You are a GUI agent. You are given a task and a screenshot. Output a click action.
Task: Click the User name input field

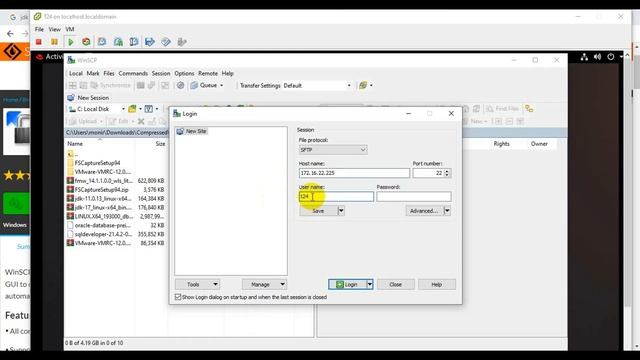pyautogui.click(x=336, y=197)
